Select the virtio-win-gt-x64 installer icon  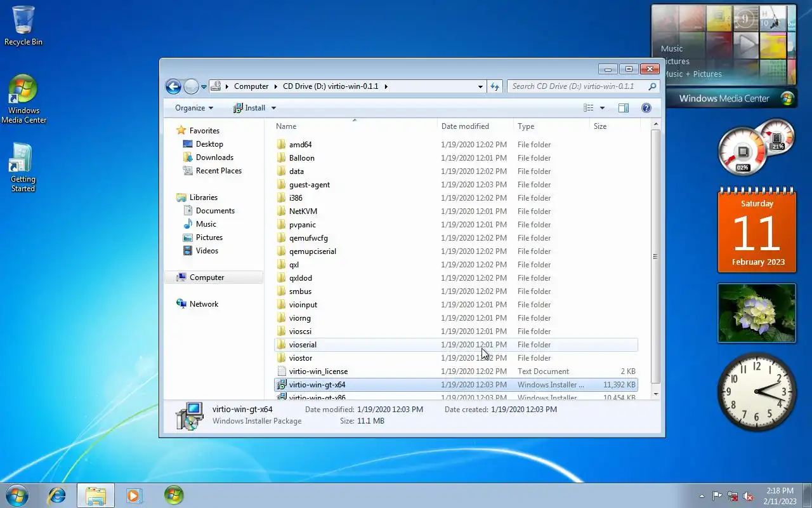[282, 385]
